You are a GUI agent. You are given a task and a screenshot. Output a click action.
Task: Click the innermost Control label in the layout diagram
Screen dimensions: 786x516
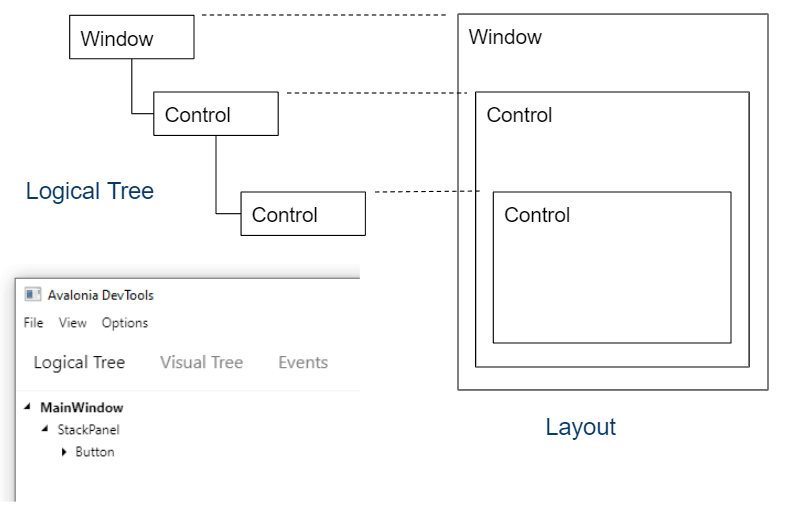click(x=537, y=215)
